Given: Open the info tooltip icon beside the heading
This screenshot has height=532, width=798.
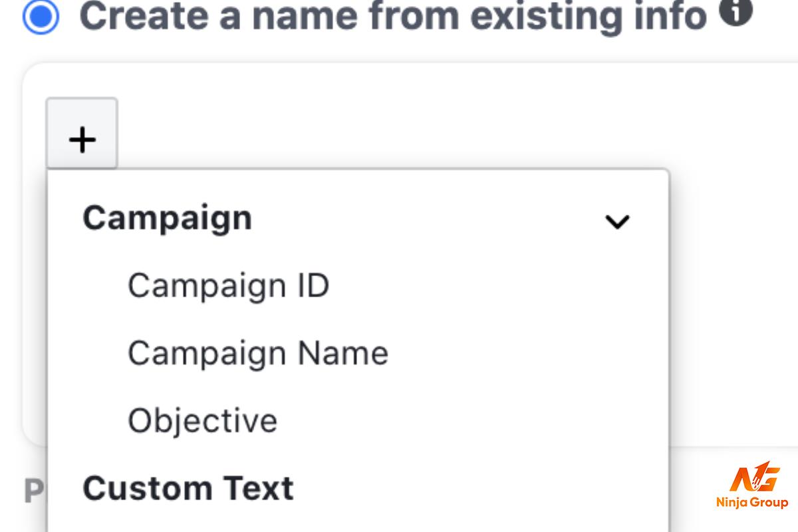Looking at the screenshot, I should (x=735, y=11).
